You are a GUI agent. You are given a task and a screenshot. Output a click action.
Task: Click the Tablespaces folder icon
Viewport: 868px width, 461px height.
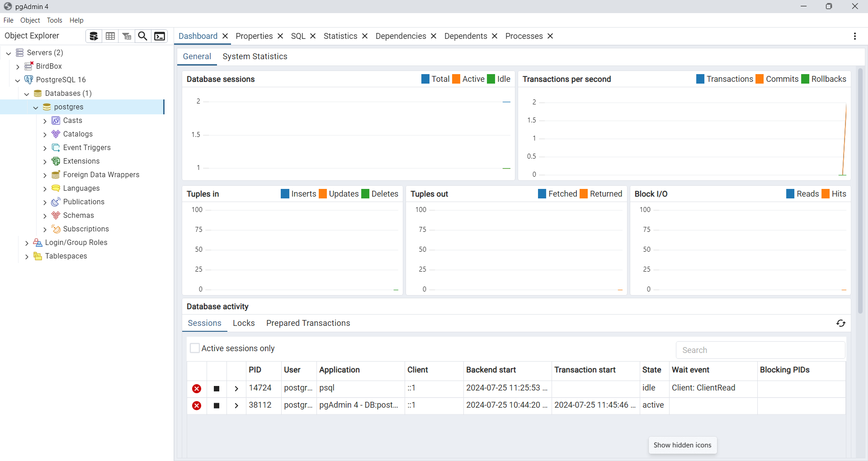[x=38, y=256]
